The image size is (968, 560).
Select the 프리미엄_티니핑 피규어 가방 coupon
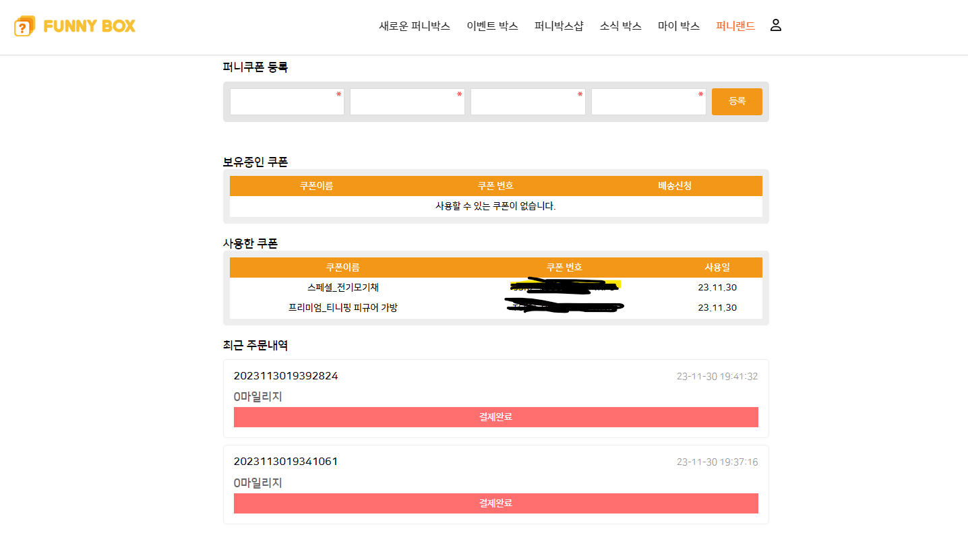coord(343,308)
